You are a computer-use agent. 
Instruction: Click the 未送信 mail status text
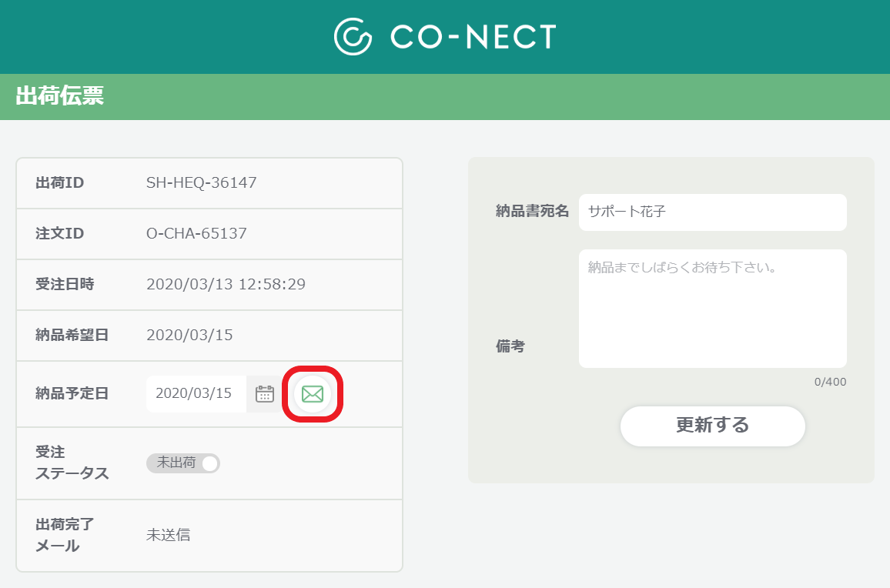[168, 535]
